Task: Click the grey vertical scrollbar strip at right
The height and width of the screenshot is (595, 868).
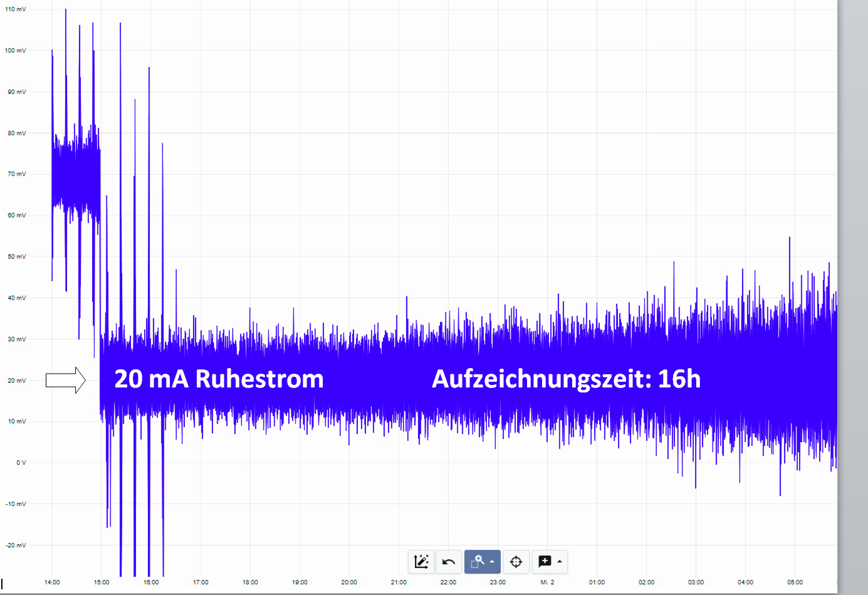Action: tap(852, 295)
